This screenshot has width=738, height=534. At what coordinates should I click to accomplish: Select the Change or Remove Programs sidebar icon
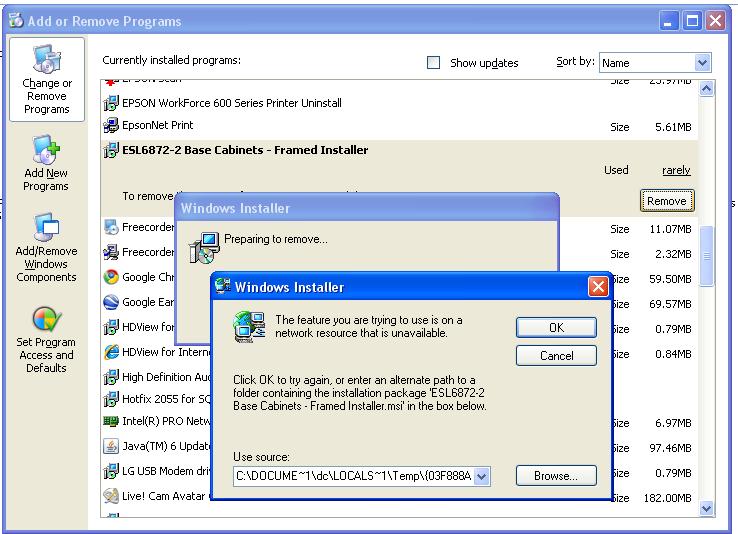[47, 60]
